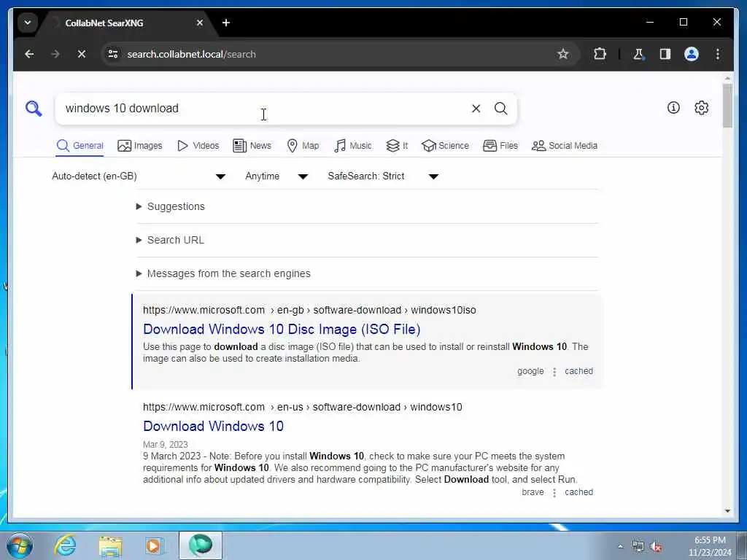Open Auto-detect (en-GB) language dropdown
The image size is (747, 560).
(x=138, y=176)
